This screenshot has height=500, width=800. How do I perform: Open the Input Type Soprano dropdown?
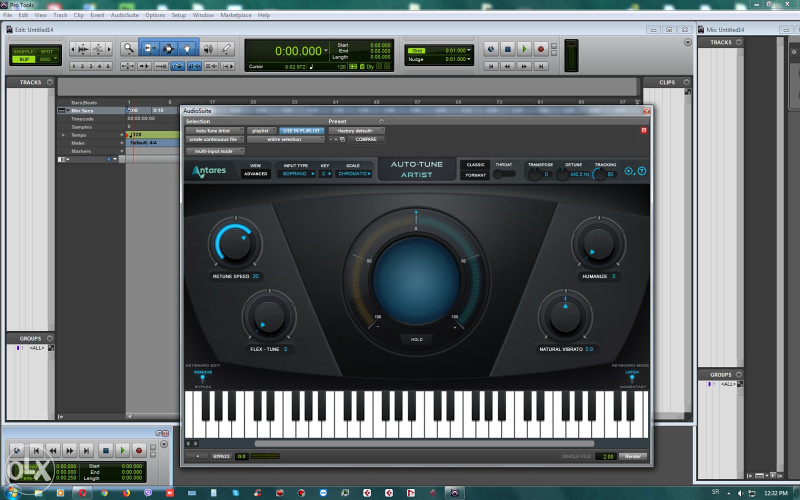pos(297,173)
